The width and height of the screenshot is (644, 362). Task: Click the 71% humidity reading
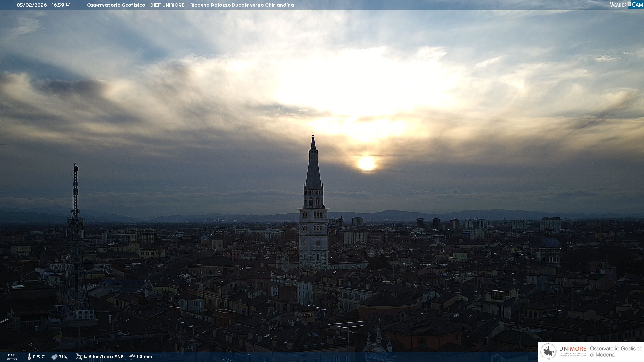click(x=63, y=357)
